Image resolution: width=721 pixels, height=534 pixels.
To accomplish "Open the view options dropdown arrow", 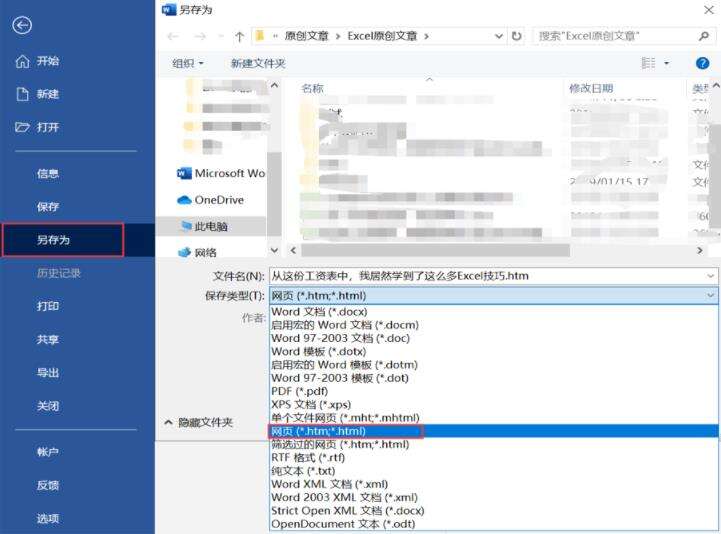I will pyautogui.click(x=667, y=63).
